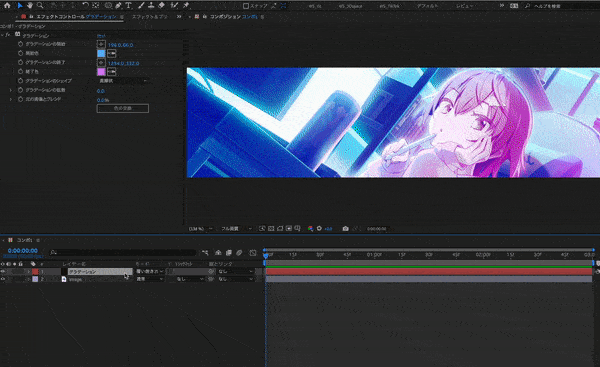Toggle stopwatch for gradient start point

(20, 44)
